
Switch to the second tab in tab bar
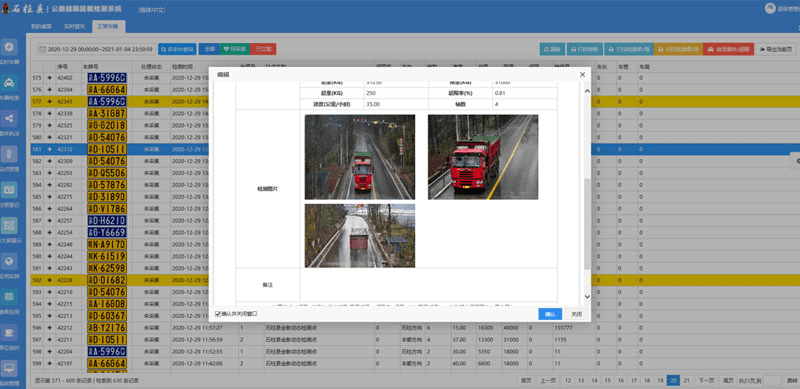pos(74,26)
